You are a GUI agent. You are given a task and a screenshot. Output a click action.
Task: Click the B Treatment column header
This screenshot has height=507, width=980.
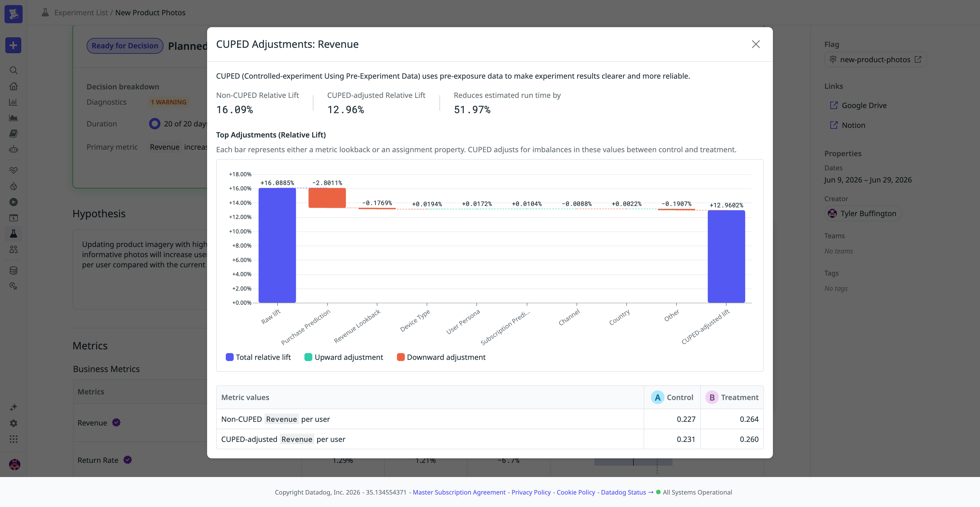[732, 397]
